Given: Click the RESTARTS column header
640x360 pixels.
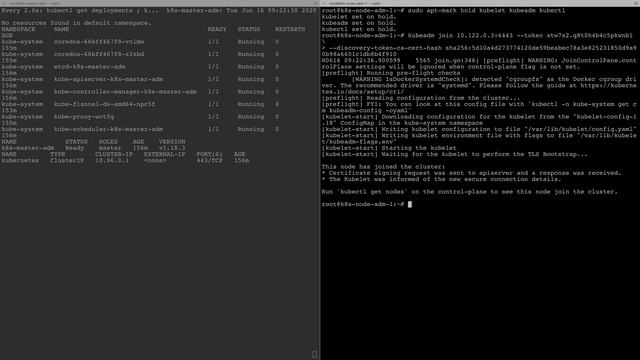Looking at the screenshot, I should point(290,29).
